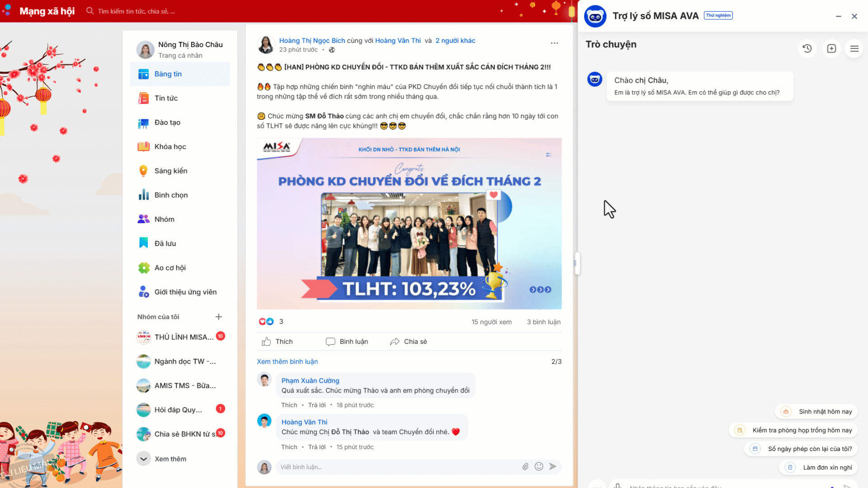868x488 pixels.
Task: Open AVA hamburger menu icon
Action: (854, 48)
